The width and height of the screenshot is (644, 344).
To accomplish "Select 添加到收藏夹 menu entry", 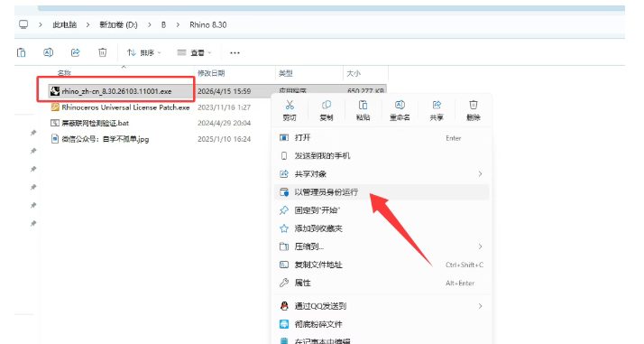I will pyautogui.click(x=382, y=228).
